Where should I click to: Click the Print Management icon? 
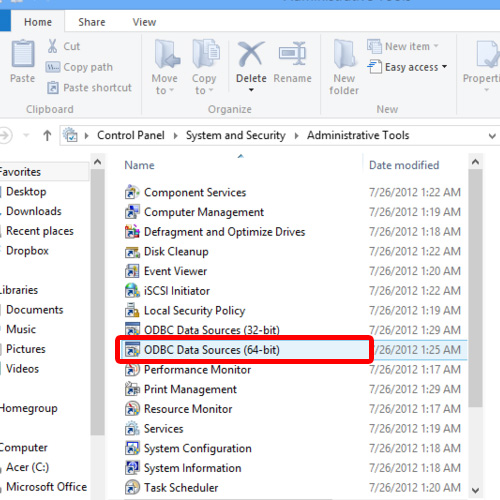[x=132, y=389]
